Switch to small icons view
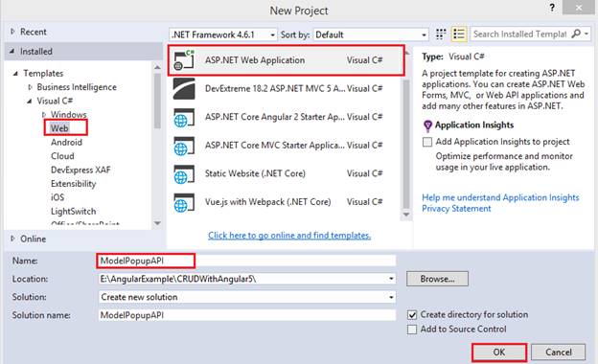 click(x=441, y=34)
